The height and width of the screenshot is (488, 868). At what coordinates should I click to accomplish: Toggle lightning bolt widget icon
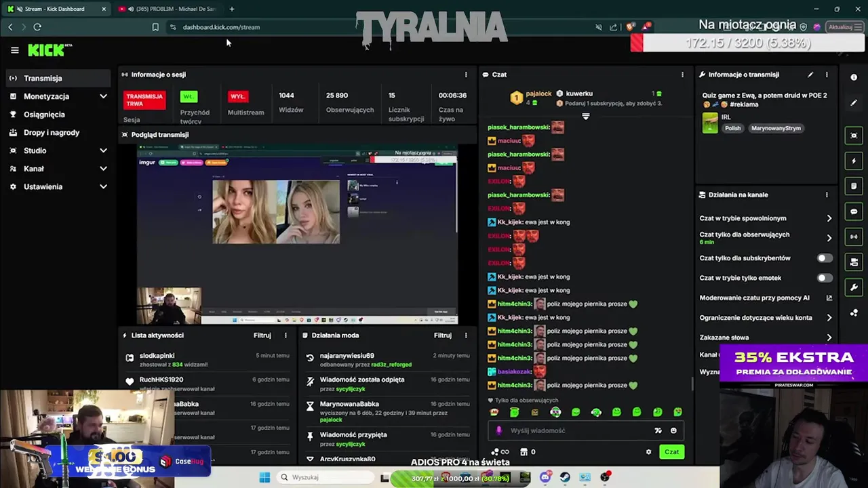coord(854,161)
